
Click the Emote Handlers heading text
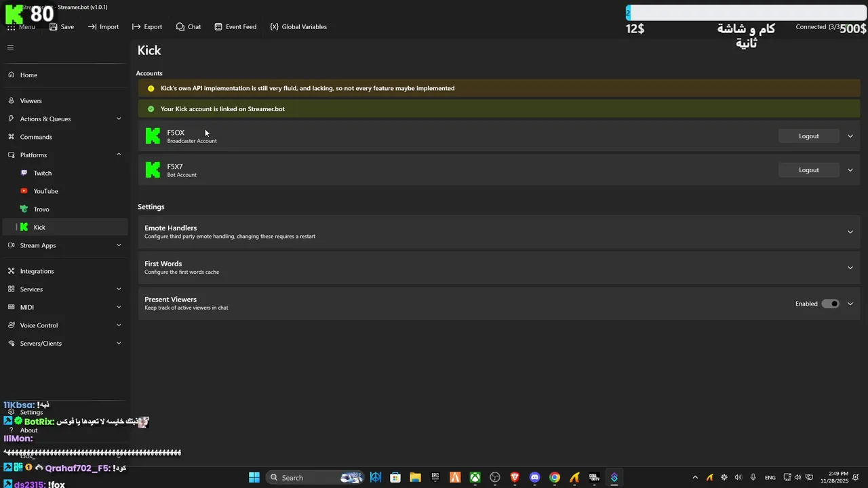click(170, 228)
